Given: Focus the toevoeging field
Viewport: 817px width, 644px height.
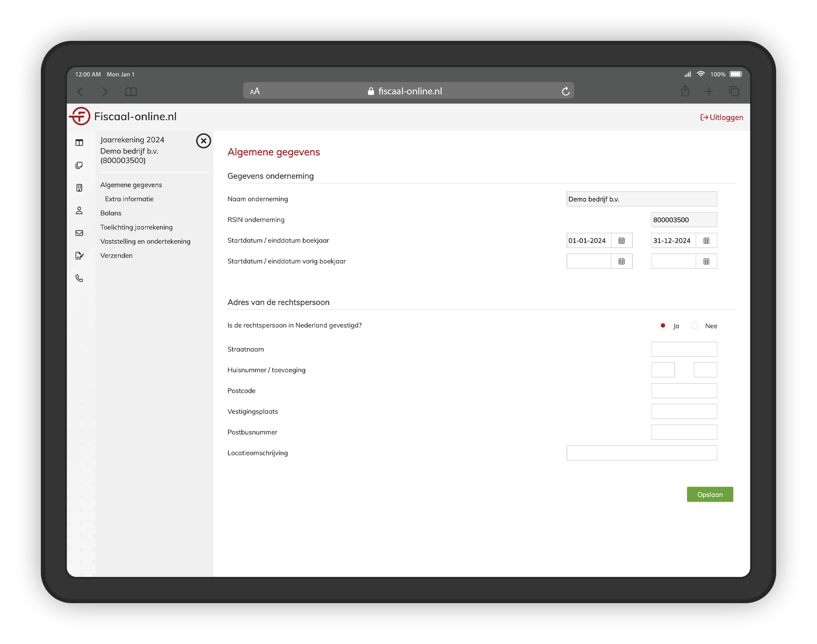Looking at the screenshot, I should [705, 370].
